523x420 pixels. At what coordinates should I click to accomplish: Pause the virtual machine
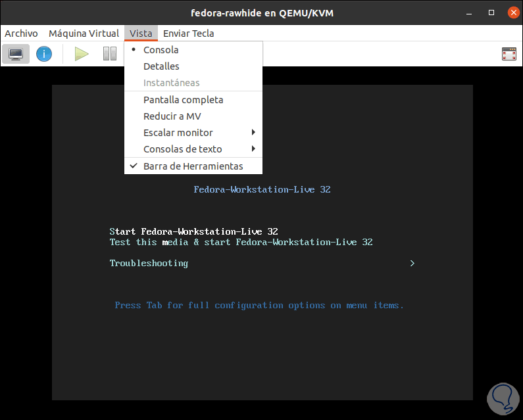[110, 54]
